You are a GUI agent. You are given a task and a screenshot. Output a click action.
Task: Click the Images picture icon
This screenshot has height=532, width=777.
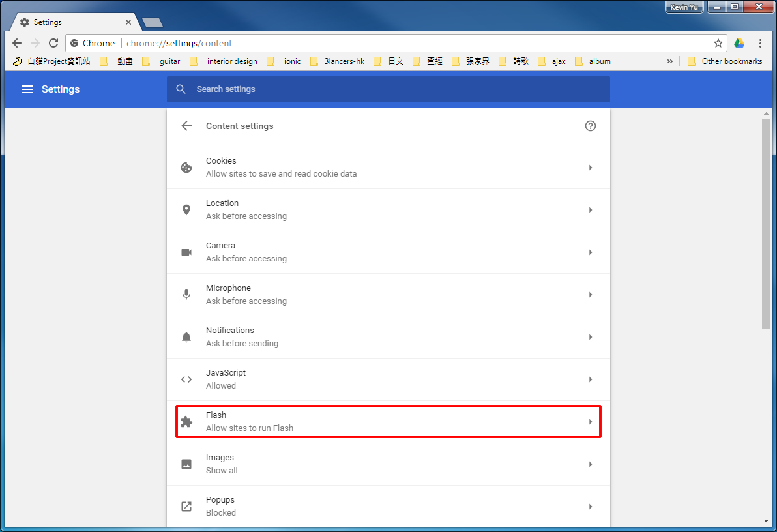[186, 464]
